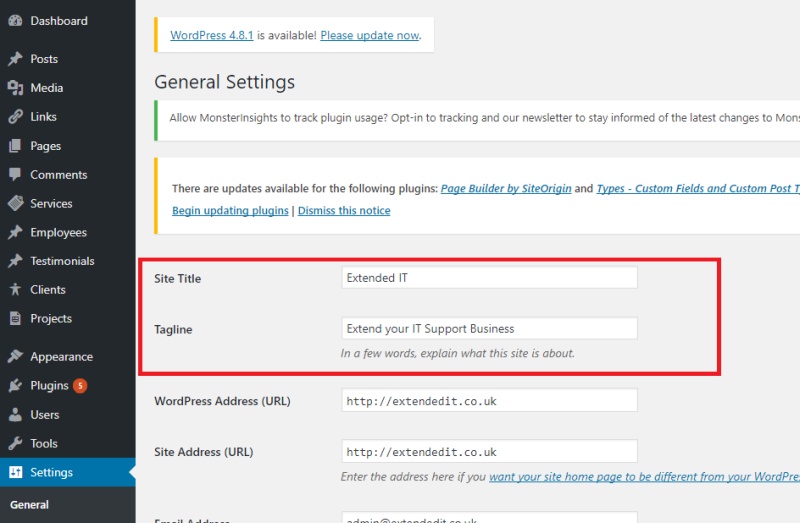Click the Please update now link

pyautogui.click(x=370, y=35)
